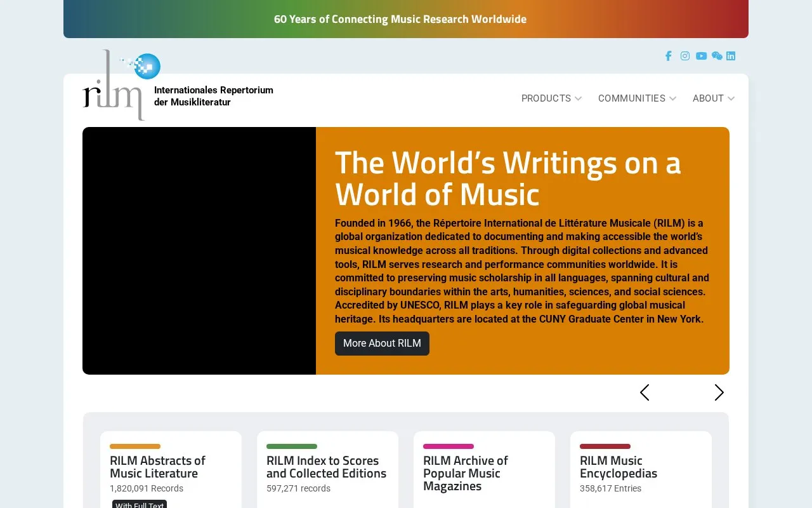Click the black slide image area
812x508 pixels.
click(x=199, y=251)
